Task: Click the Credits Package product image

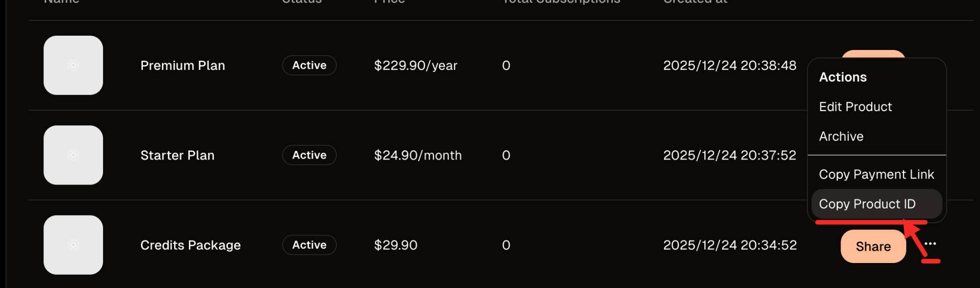Action: point(73,245)
